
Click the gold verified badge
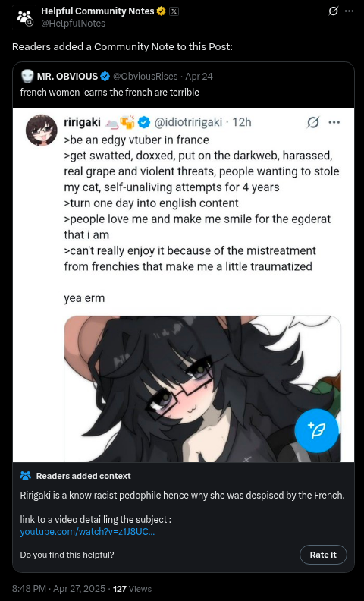162,11
